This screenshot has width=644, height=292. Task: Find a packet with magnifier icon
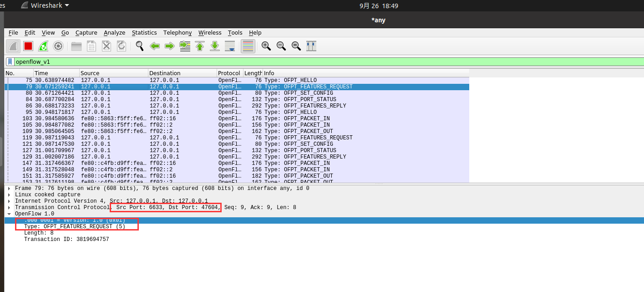pos(140,46)
